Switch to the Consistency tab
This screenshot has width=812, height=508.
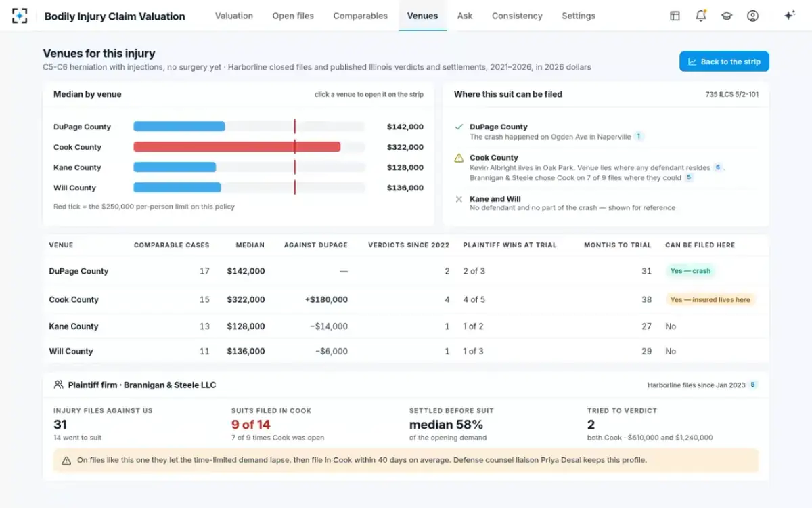click(517, 16)
